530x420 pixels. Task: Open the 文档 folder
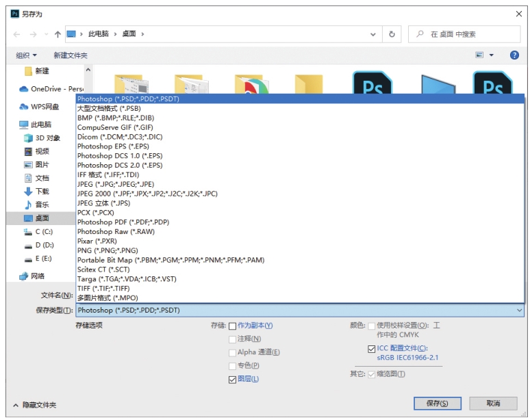click(x=36, y=178)
